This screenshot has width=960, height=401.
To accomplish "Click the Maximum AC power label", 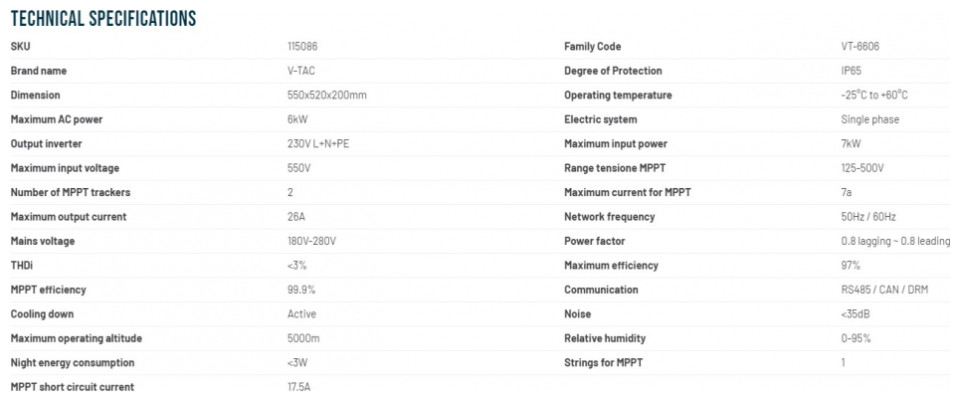I will click(x=57, y=120).
